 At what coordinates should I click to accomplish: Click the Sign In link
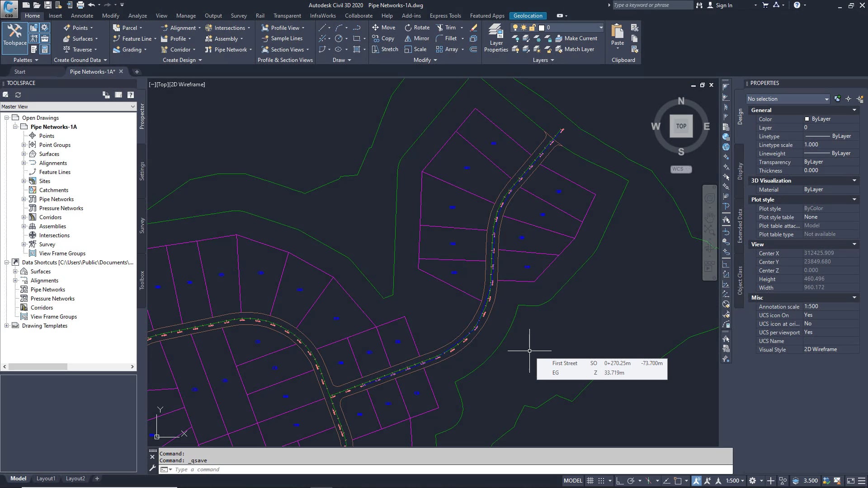(x=724, y=5)
